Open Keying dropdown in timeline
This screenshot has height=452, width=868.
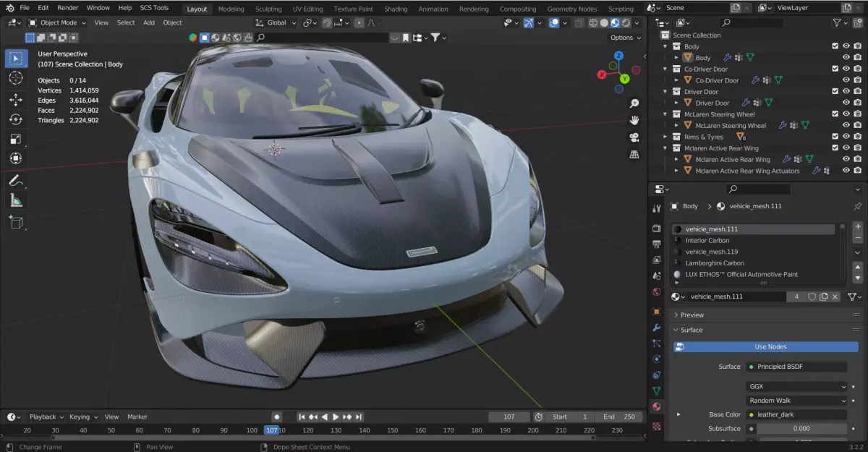[83, 417]
